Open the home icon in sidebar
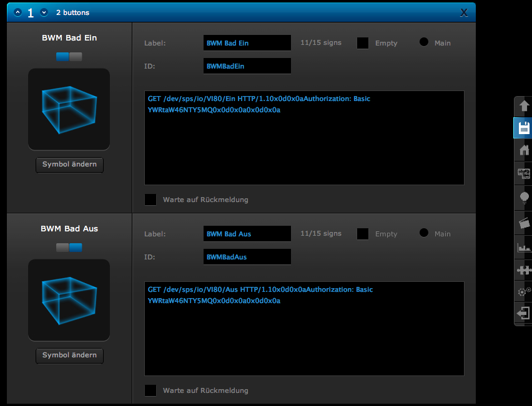 click(525, 150)
